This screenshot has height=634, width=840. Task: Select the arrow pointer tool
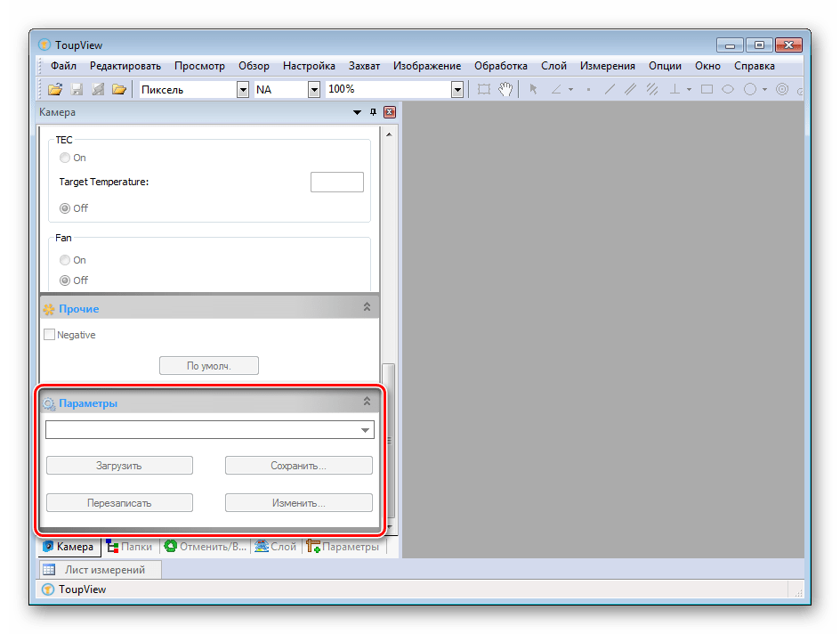[533, 89]
